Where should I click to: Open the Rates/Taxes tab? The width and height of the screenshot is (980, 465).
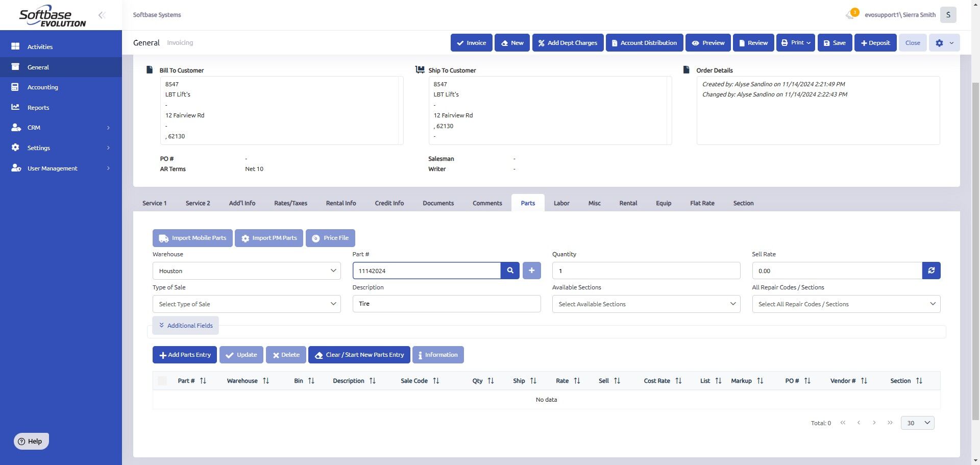[x=290, y=203]
